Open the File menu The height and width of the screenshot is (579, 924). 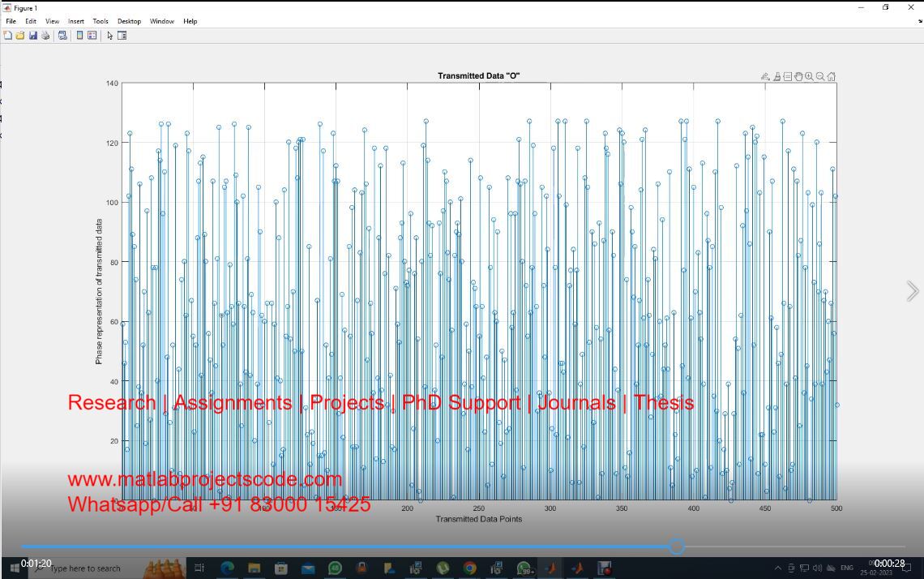tap(11, 21)
